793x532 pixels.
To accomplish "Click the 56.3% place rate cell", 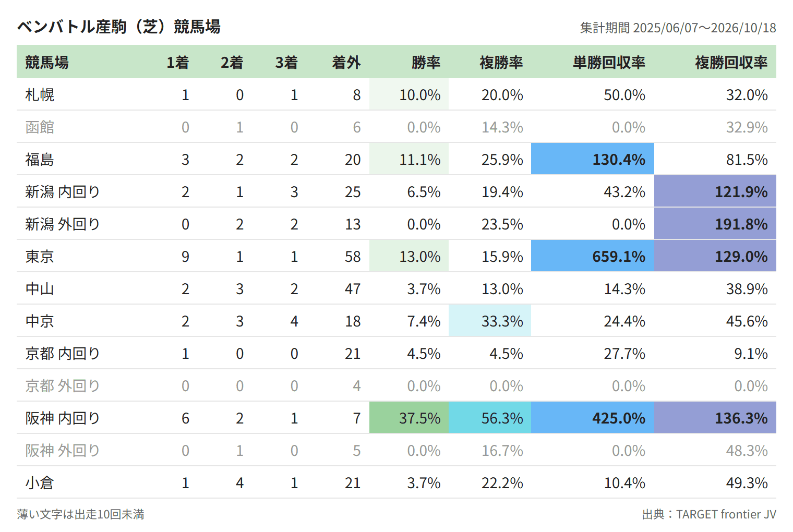I will tap(490, 418).
